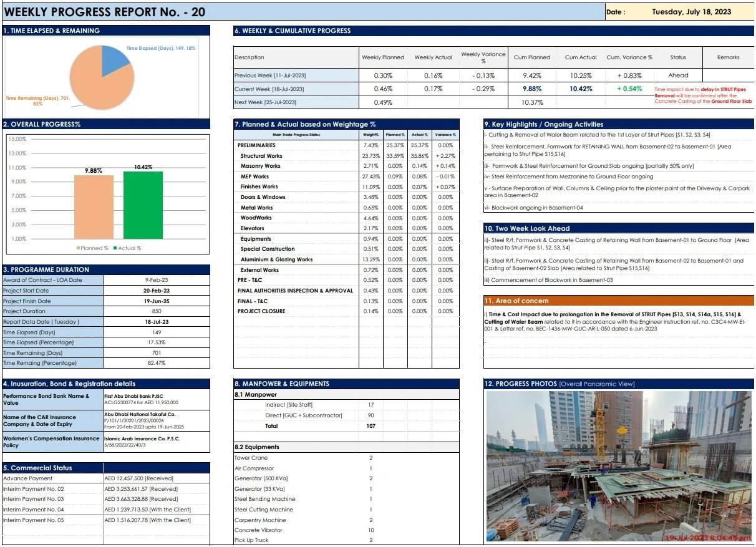Image resolution: width=756 pixels, height=547 pixels.
Task: Click First Abu Dhabi Bank PJSC cell
Action: [157, 399]
